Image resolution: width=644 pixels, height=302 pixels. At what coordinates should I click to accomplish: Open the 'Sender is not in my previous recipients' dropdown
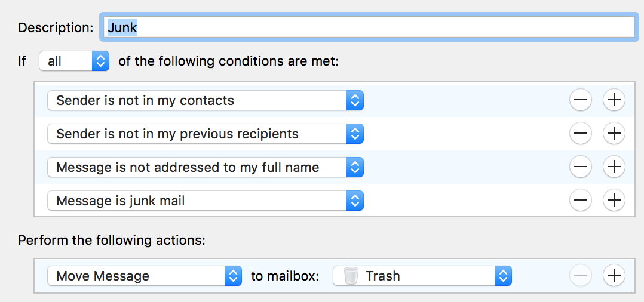click(205, 134)
